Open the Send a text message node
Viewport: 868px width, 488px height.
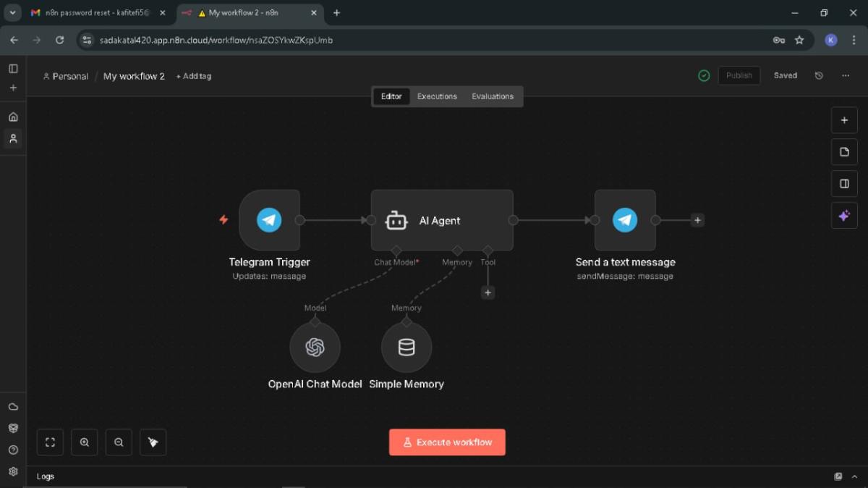(x=625, y=220)
